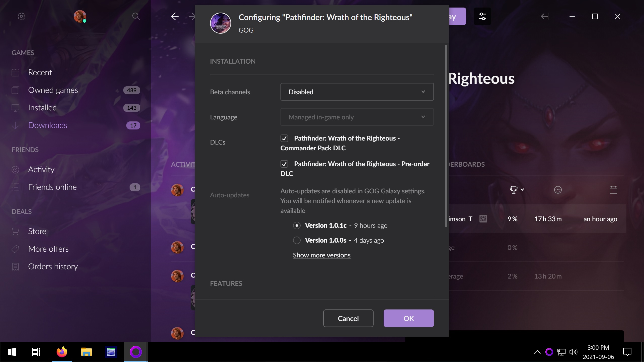Uncheck Commander Pack DLC checkbox
The width and height of the screenshot is (644, 362).
click(x=284, y=138)
